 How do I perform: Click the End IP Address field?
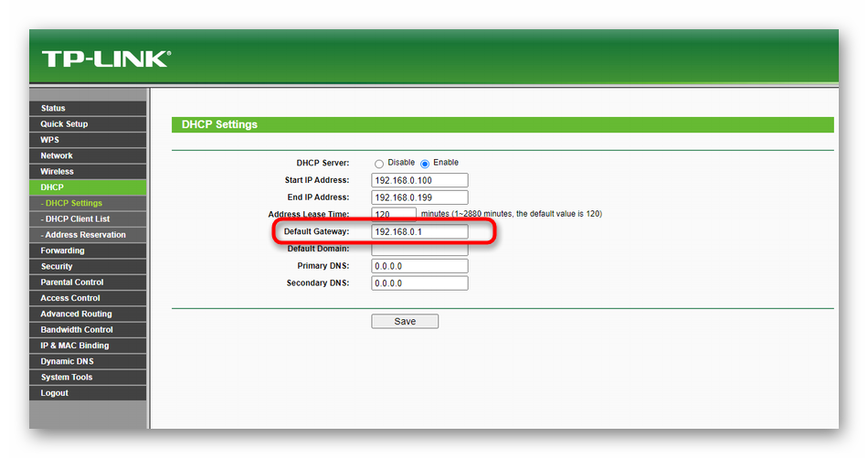click(x=419, y=197)
